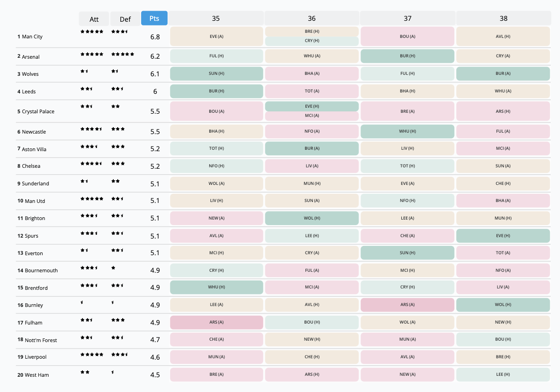Click Fulham's ARS (A) fixture in gameweek 35
Viewport: 560px width, 392px height.
(x=217, y=322)
